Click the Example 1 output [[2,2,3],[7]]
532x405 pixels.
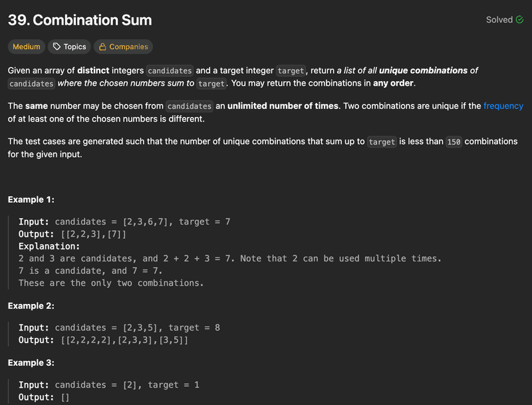93,234
